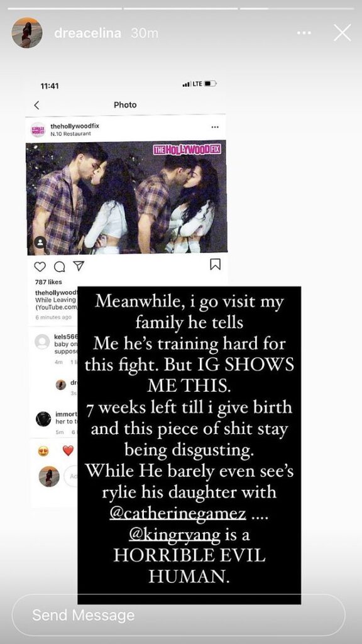Open the dreacelina username link
362x644 pixels.
88,33
